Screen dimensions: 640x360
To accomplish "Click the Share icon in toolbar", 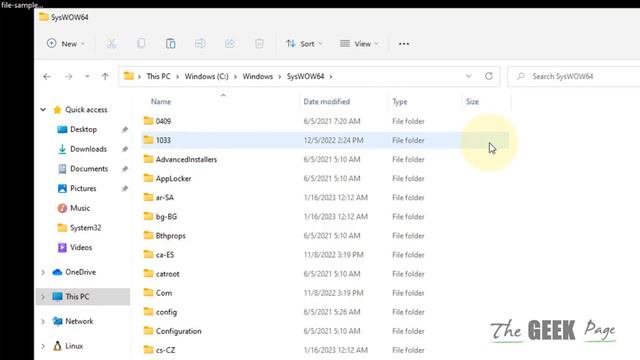I will tap(230, 44).
